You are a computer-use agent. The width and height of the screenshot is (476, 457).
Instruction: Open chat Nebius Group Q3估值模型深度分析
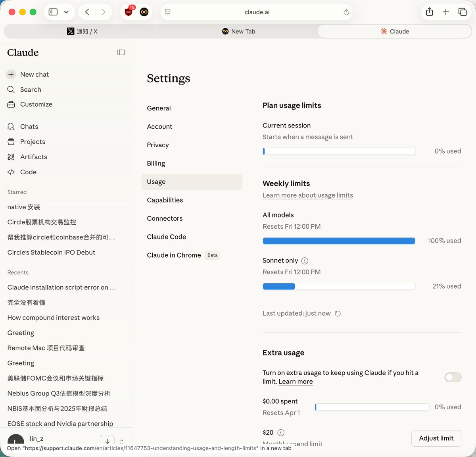pyautogui.click(x=59, y=393)
